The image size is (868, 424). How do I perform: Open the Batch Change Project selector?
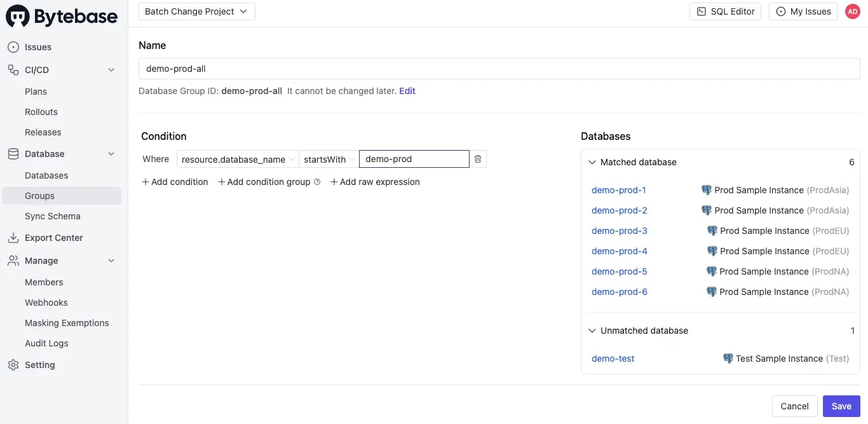point(196,11)
